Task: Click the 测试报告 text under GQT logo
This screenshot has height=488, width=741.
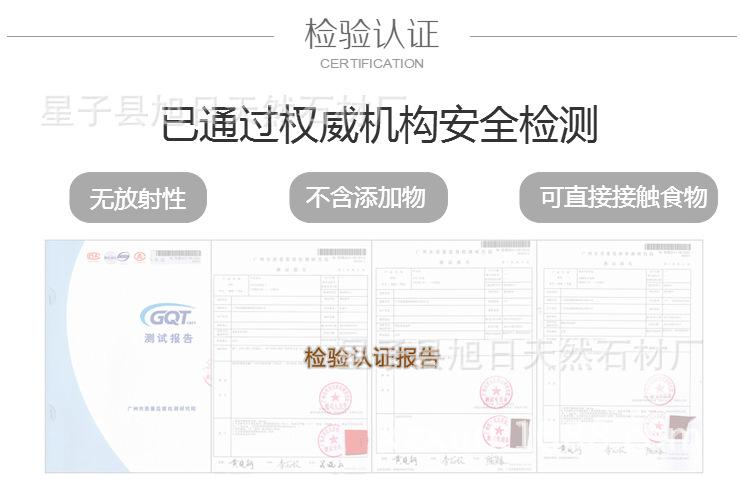Action: (x=169, y=338)
